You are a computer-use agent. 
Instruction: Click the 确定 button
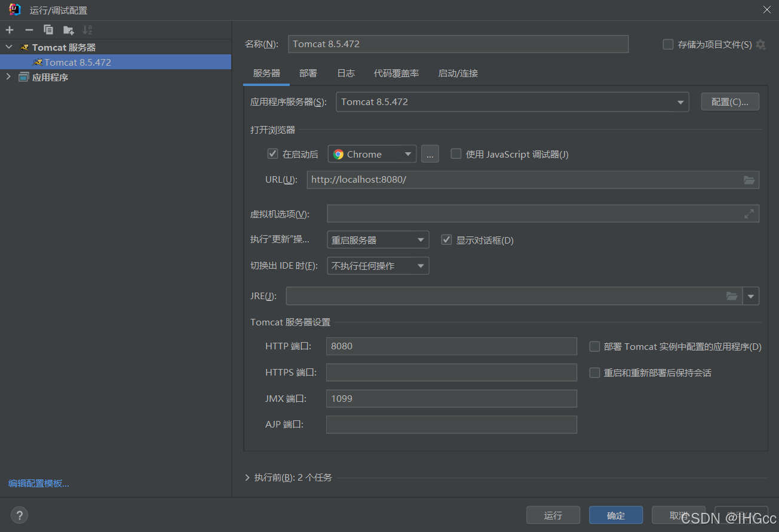(x=616, y=515)
